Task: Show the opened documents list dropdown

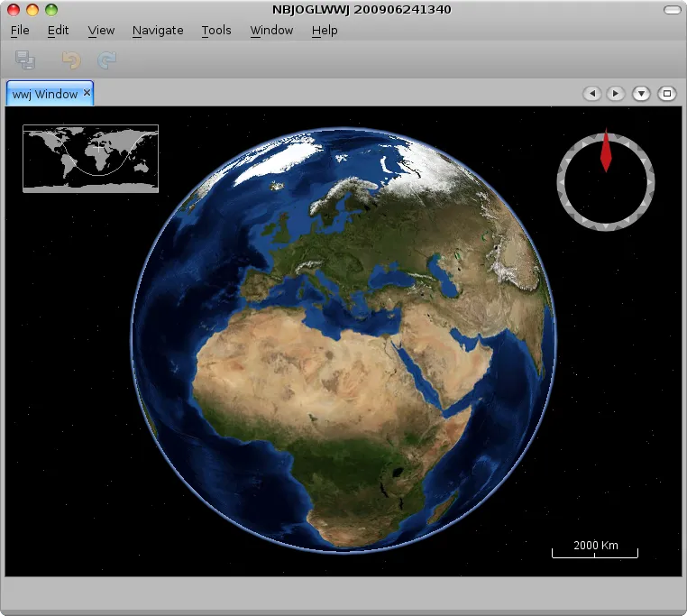Action: pyautogui.click(x=641, y=94)
